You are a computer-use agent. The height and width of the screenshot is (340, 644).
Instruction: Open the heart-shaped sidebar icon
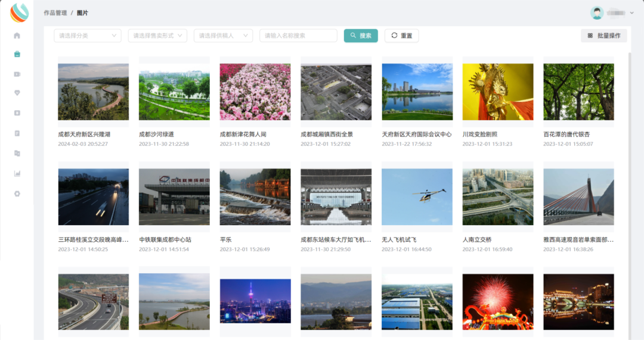tap(17, 93)
